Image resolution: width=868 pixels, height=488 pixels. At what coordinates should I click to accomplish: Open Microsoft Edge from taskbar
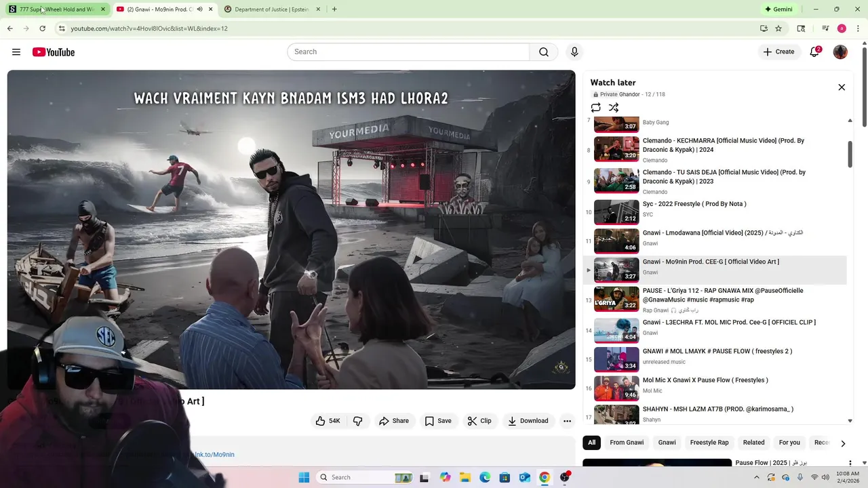(485, 477)
